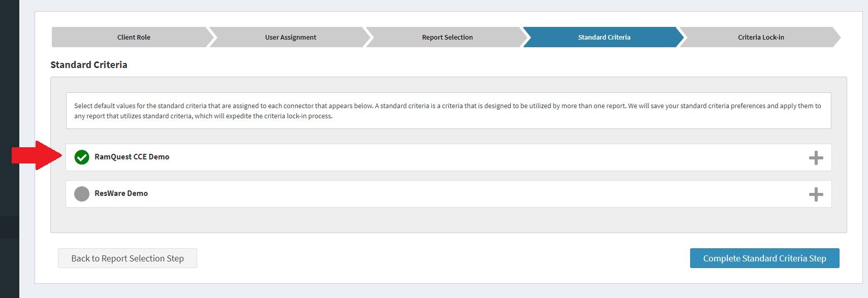Click the green checkmark beside RamQuest CCE Demo
This screenshot has height=298, width=868.
coord(81,157)
